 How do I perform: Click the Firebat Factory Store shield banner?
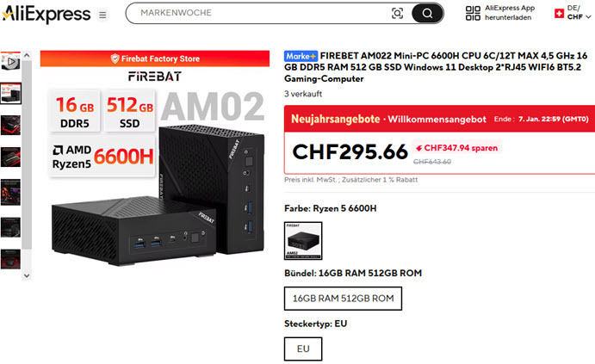155,59
